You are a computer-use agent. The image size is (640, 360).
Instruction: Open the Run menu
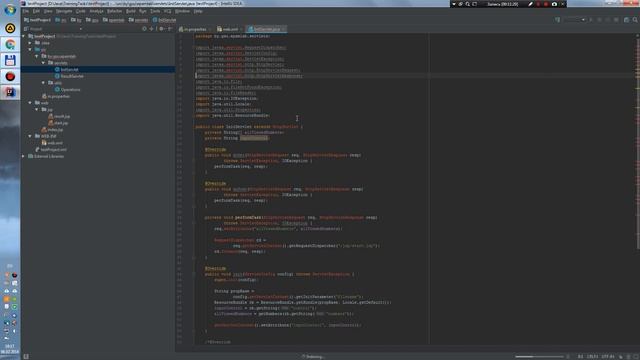142,11
